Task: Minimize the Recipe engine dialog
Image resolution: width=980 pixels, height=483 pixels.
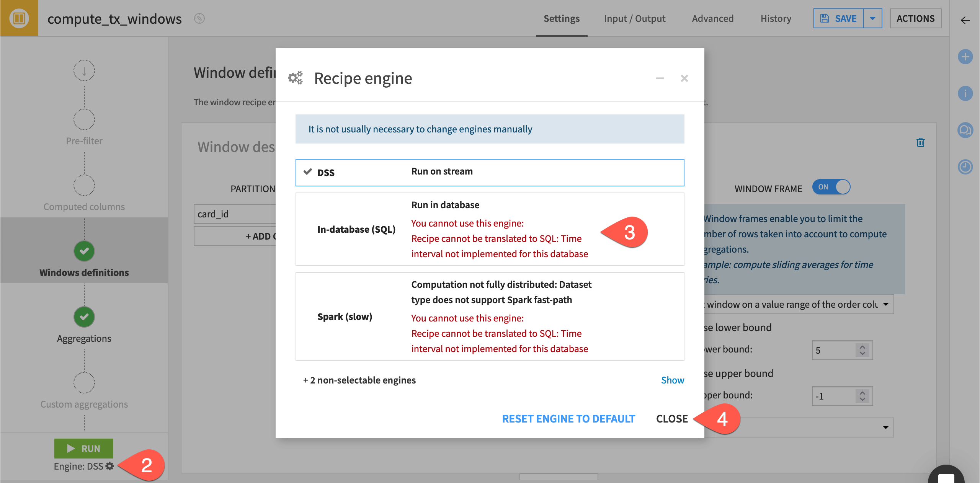Action: 660,78
